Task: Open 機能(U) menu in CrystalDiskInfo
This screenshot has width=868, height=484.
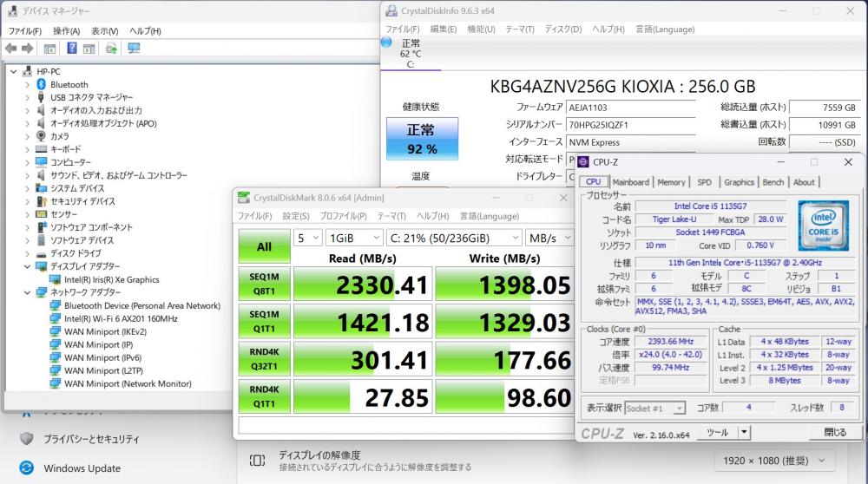Action: pyautogui.click(x=481, y=29)
